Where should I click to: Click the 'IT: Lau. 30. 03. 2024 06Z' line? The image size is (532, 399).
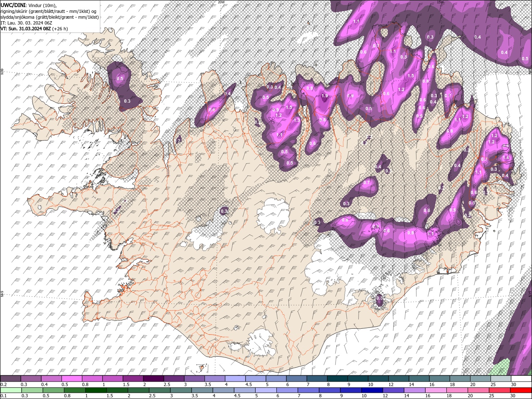26,23
